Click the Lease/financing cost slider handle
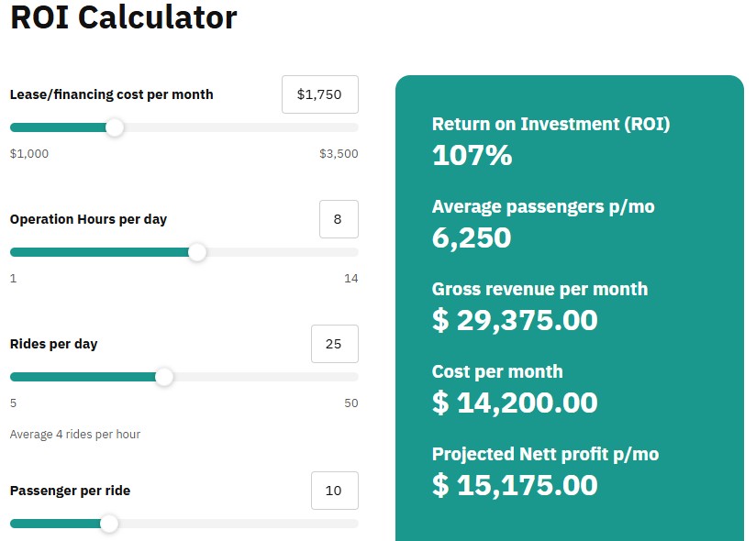This screenshot has width=756, height=541. (x=115, y=127)
